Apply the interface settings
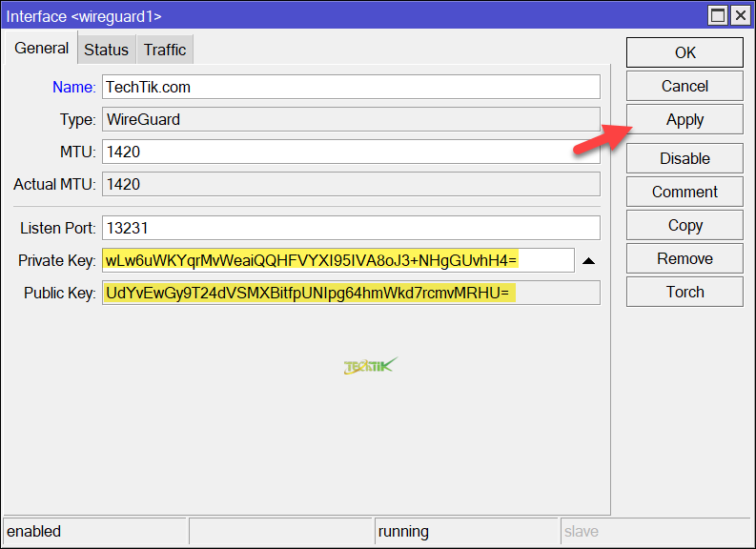The image size is (756, 549). pyautogui.click(x=684, y=119)
